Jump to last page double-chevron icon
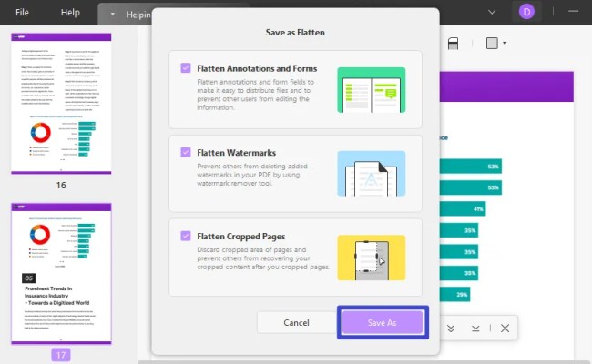 (x=451, y=329)
